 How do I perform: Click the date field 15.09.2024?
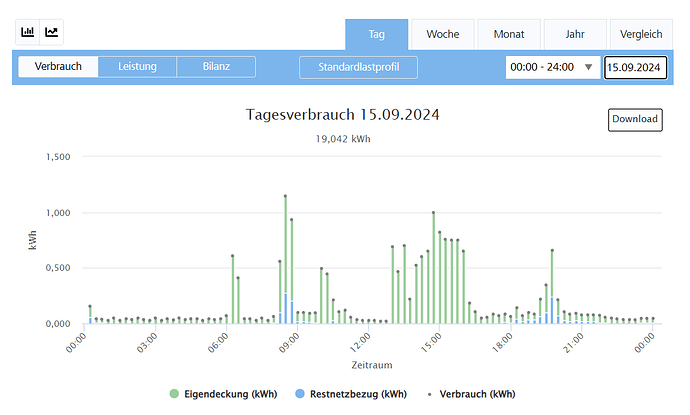(x=635, y=67)
